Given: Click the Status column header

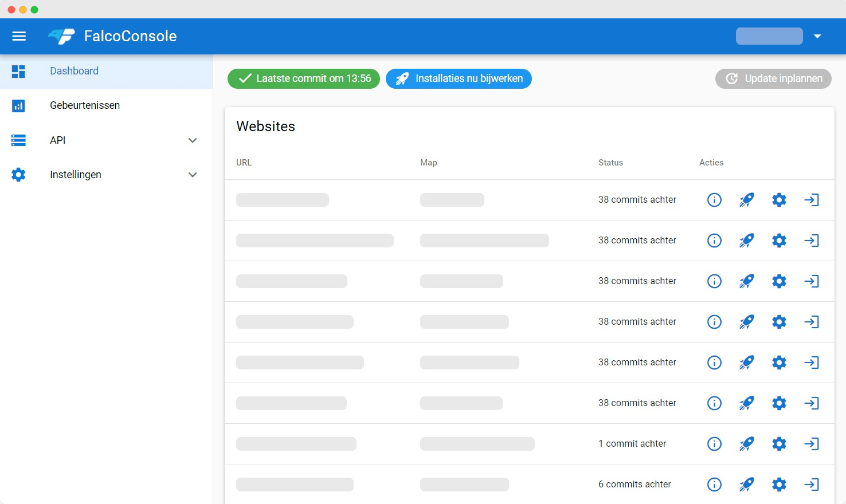Looking at the screenshot, I should point(610,163).
